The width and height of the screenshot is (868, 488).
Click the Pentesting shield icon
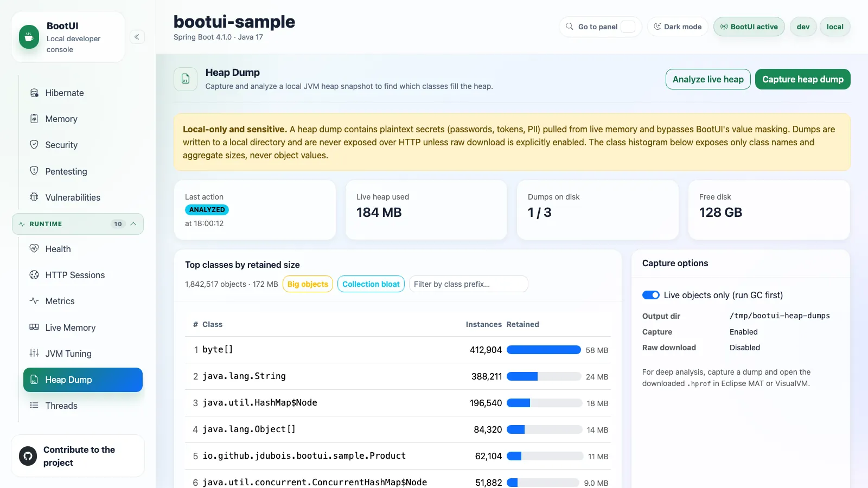pos(34,171)
